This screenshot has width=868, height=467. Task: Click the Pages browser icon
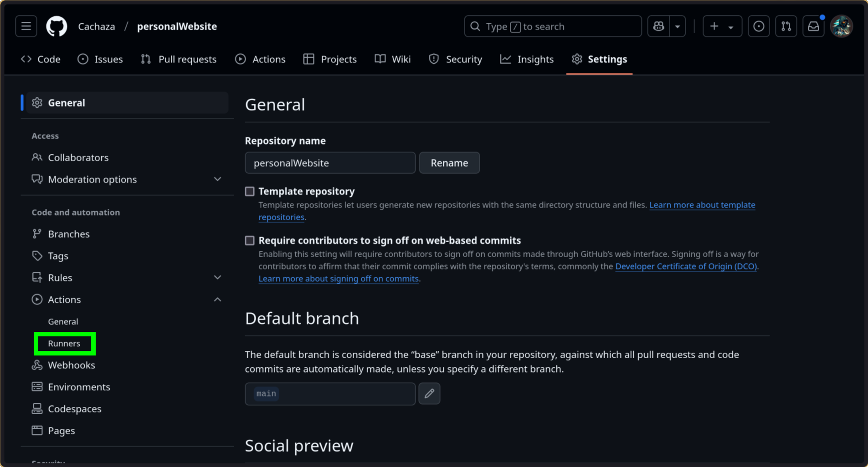click(37, 431)
